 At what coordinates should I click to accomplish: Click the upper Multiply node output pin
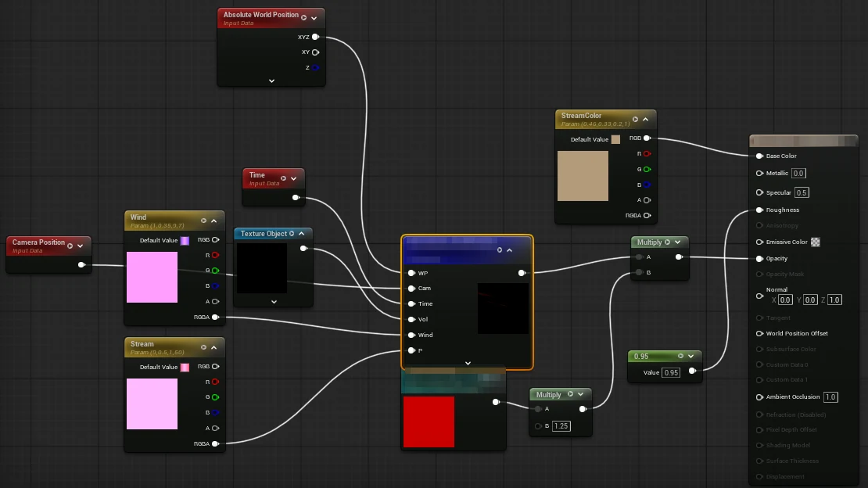point(679,257)
